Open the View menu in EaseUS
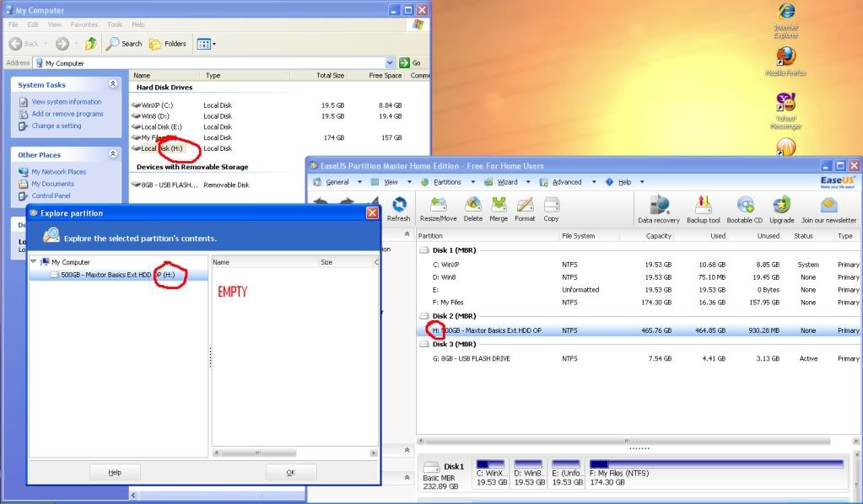This screenshot has width=863, height=504. [391, 182]
